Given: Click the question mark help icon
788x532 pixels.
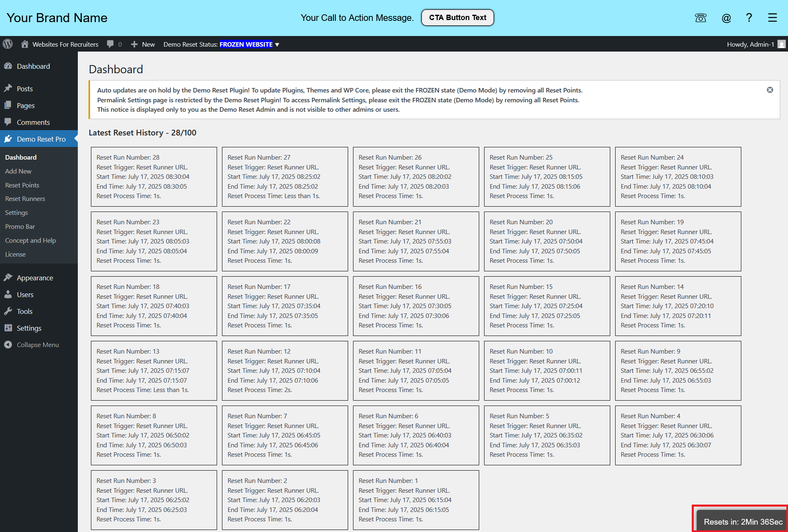Looking at the screenshot, I should [749, 18].
